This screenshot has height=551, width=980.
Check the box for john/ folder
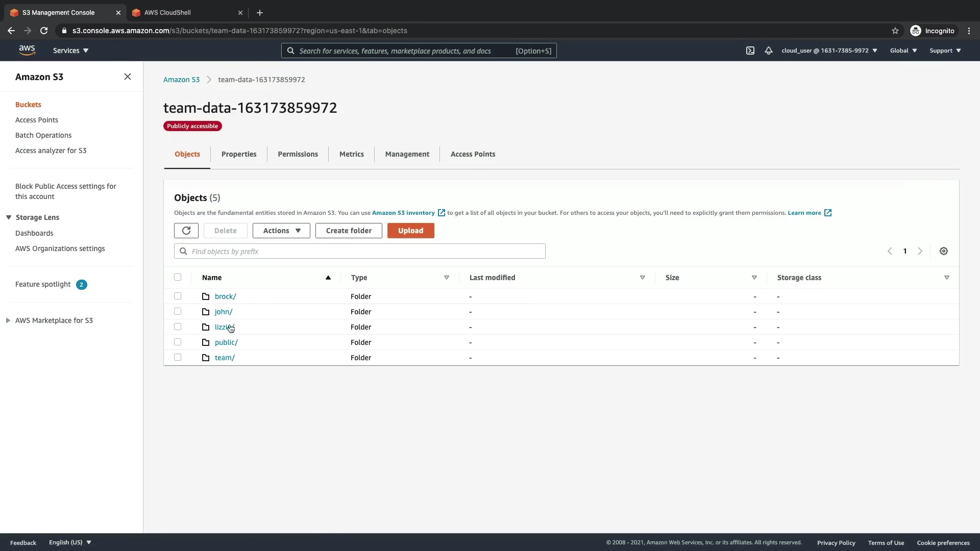[178, 311]
